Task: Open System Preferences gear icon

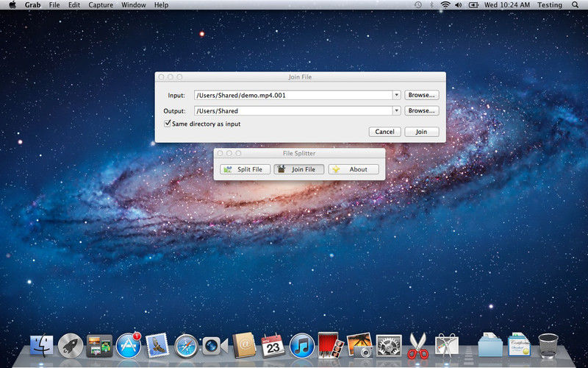Action: click(x=389, y=345)
